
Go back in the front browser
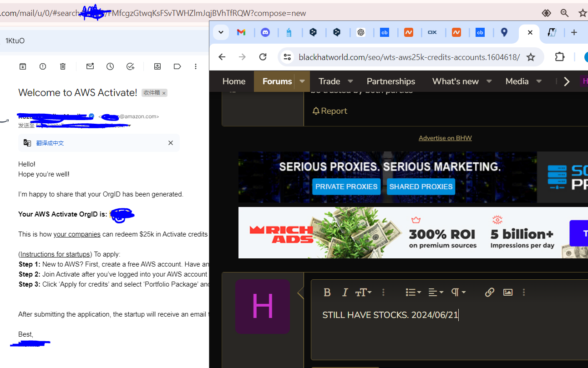(222, 57)
